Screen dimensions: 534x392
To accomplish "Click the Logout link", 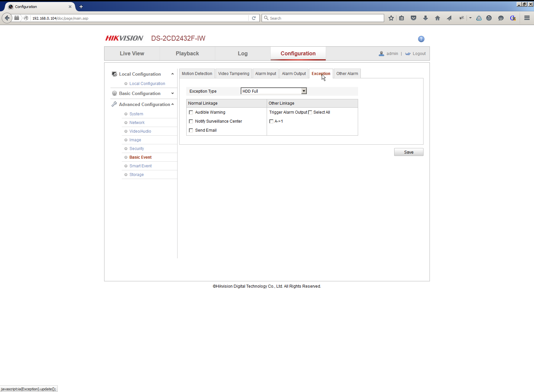I will [419, 54].
